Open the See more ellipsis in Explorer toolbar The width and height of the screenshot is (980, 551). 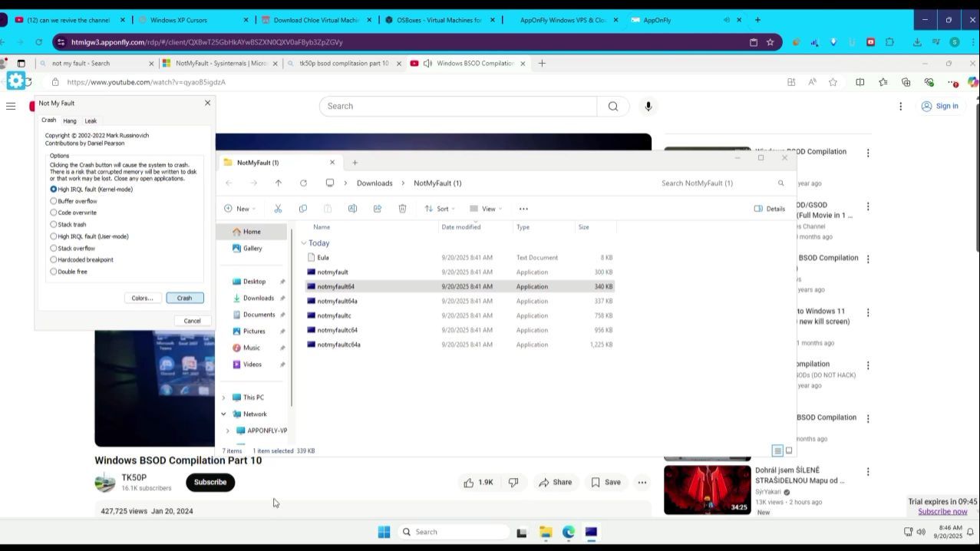click(x=523, y=209)
